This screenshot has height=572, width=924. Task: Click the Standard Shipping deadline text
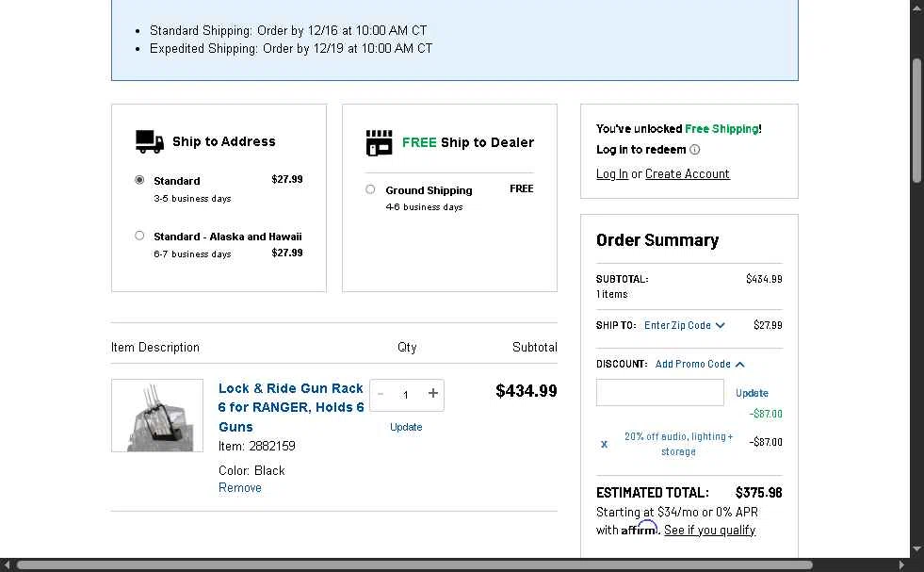click(288, 31)
